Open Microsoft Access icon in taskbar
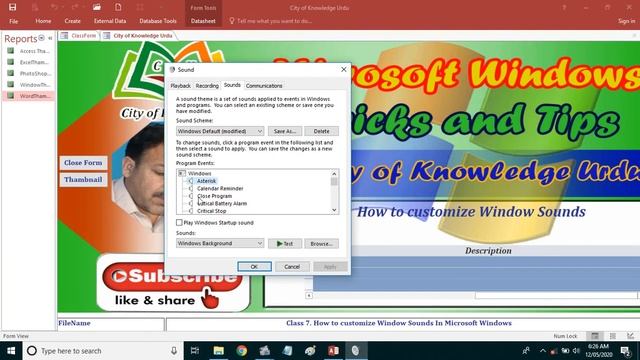The height and width of the screenshot is (360, 640). pos(333,351)
